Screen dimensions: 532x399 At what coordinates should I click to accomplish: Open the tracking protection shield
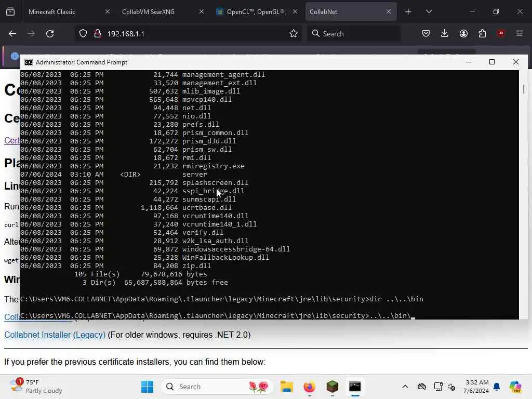[x=83, y=34]
